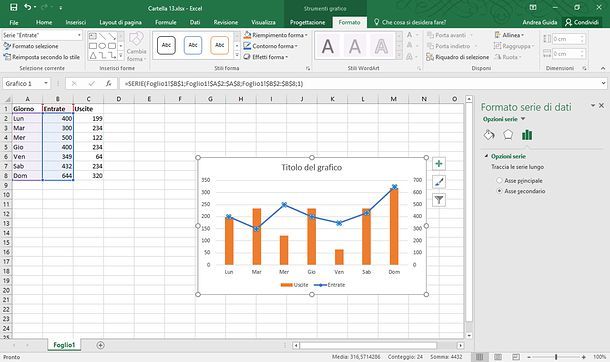Open the Progettazione tab
Screen dimensions: 610x362
click(307, 22)
